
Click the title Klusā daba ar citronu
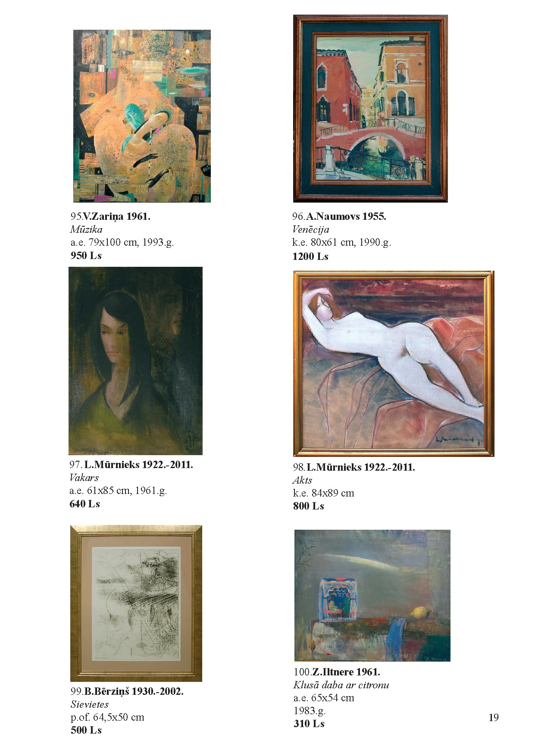tap(341, 685)
